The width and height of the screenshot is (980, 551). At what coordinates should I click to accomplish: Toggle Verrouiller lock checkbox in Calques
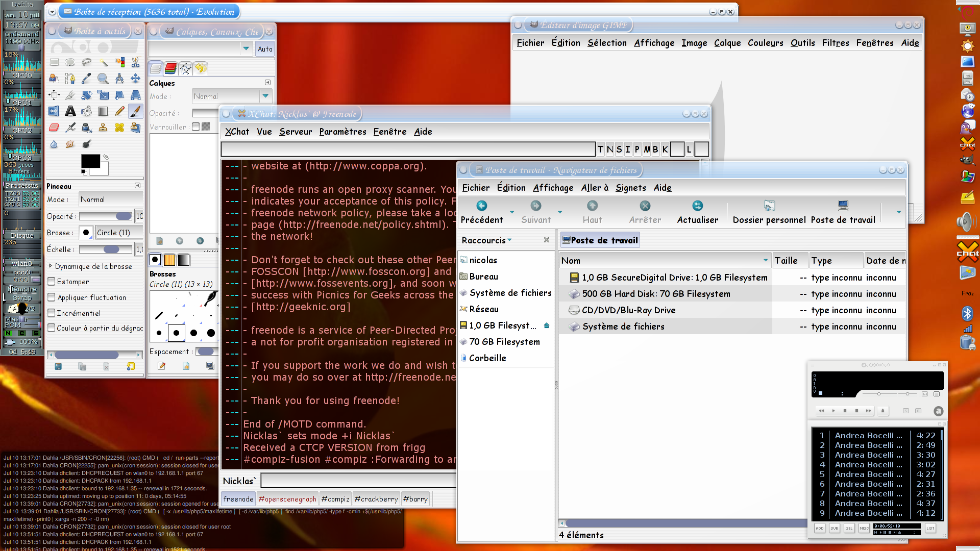[195, 127]
